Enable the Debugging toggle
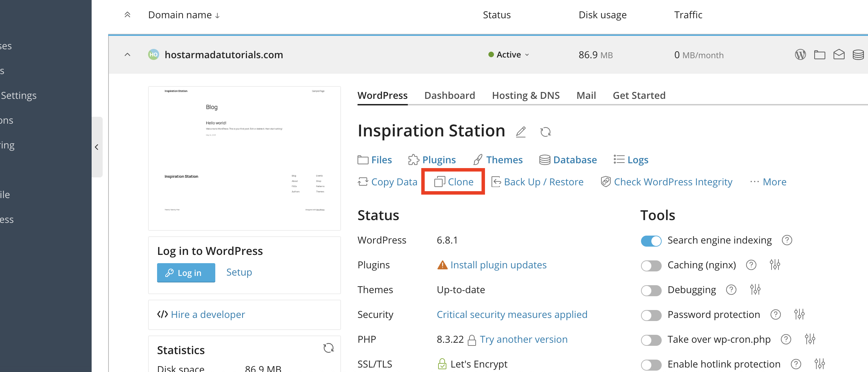This screenshot has height=372, width=868. click(651, 290)
